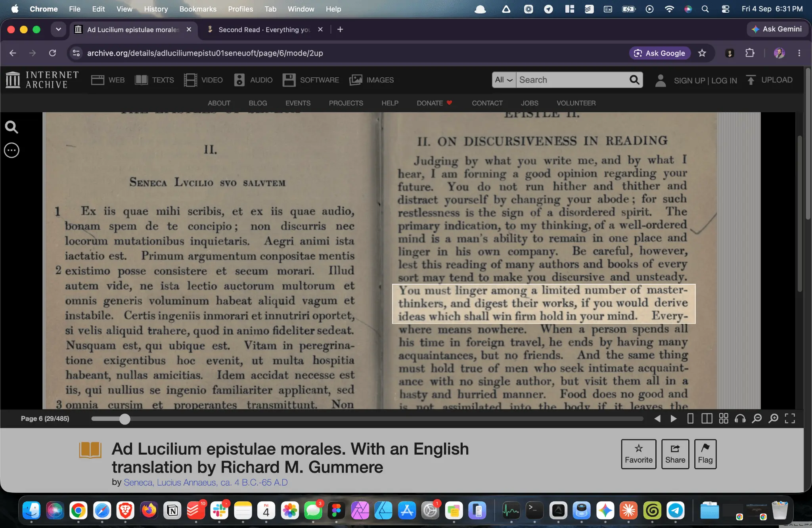
Task: Open Telegram from the Dock
Action: pyautogui.click(x=676, y=511)
